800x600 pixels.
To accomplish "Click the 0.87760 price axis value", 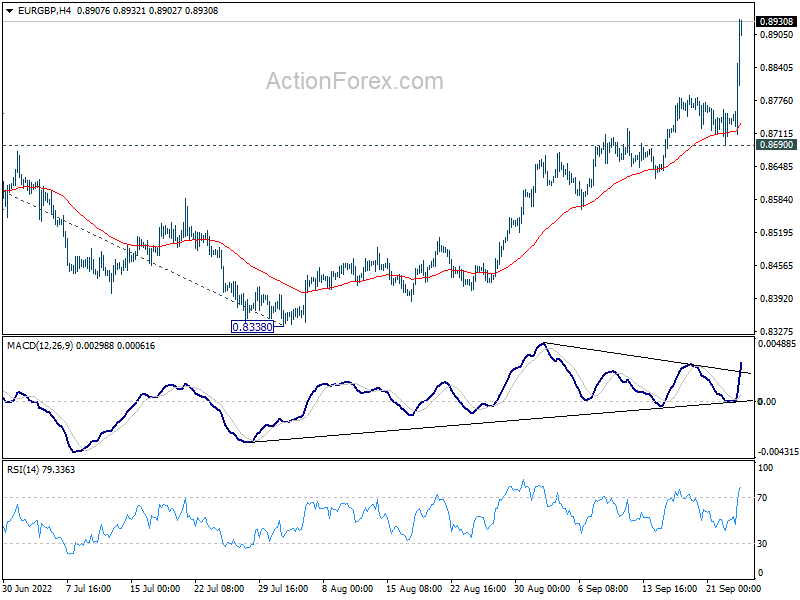I will (777, 101).
